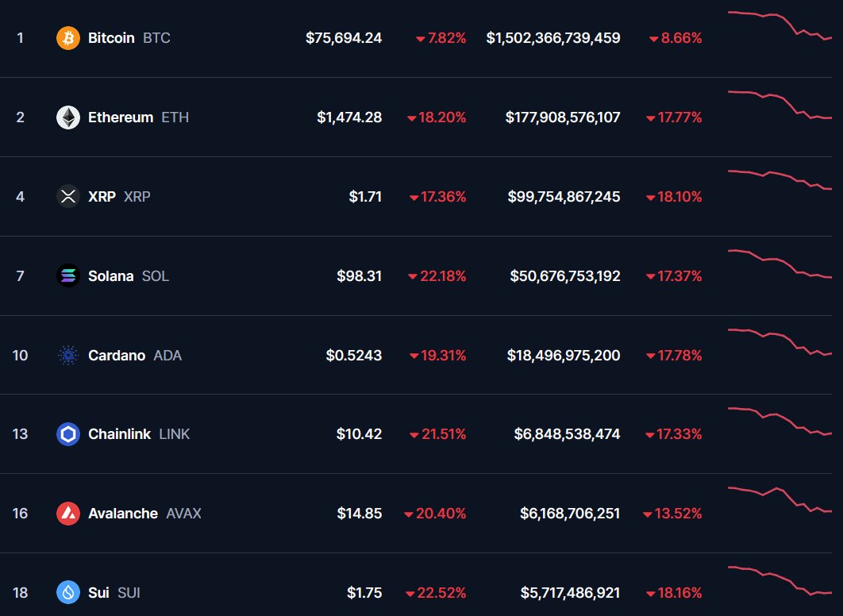Click XRP market cap $99,754,867,245

564,196
